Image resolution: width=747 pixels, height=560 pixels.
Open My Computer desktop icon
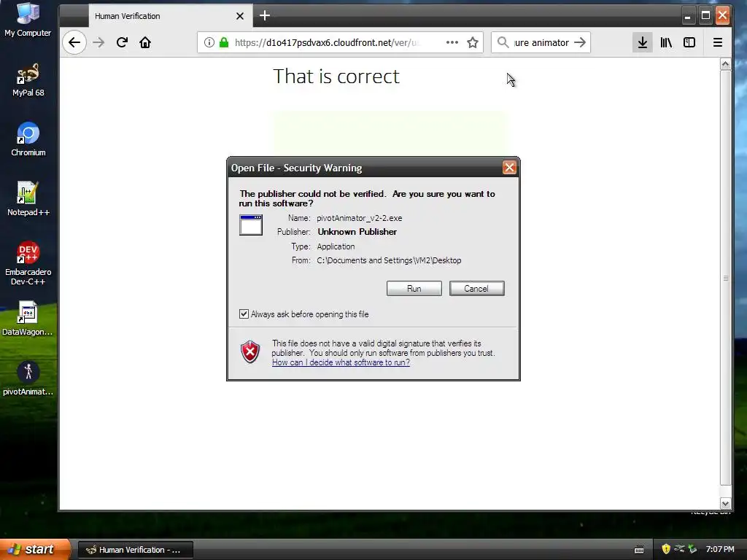(28, 20)
